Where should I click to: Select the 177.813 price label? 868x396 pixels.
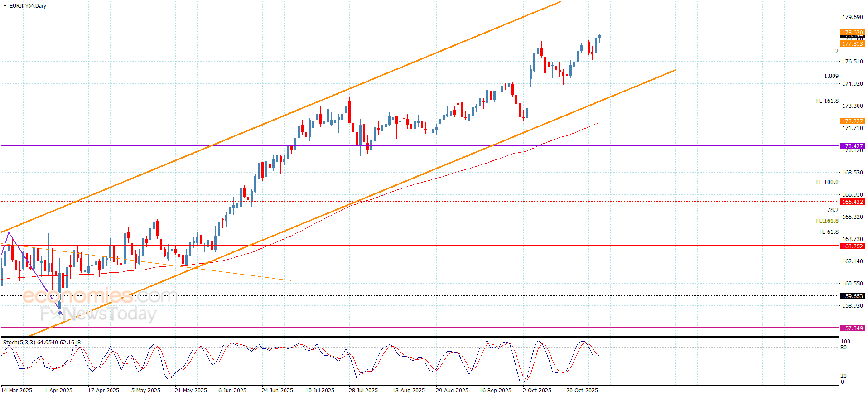(x=852, y=43)
